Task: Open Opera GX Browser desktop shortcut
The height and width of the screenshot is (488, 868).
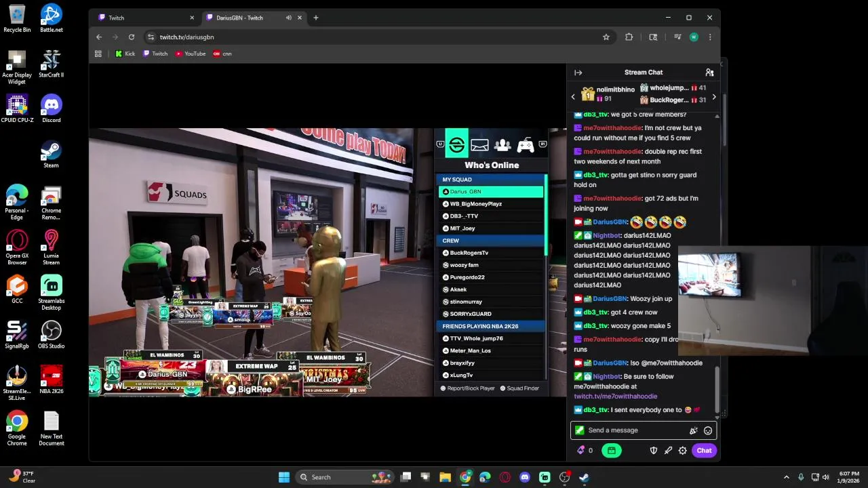Action: pyautogui.click(x=17, y=247)
